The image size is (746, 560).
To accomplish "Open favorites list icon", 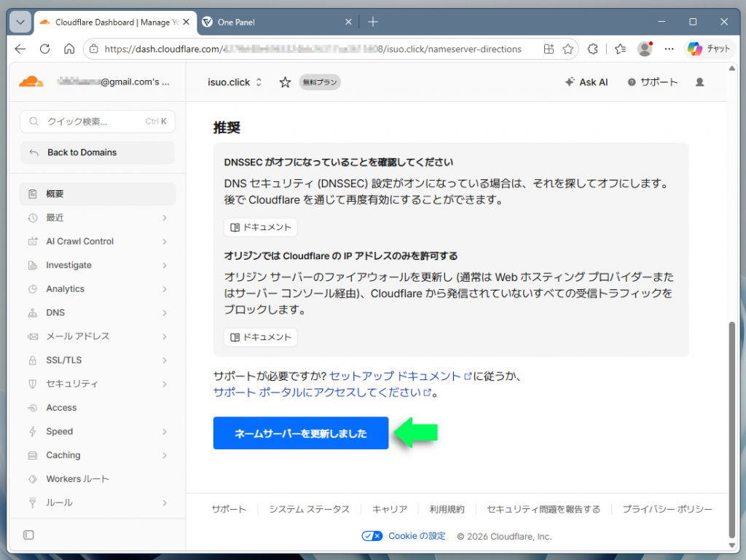I will tap(620, 49).
